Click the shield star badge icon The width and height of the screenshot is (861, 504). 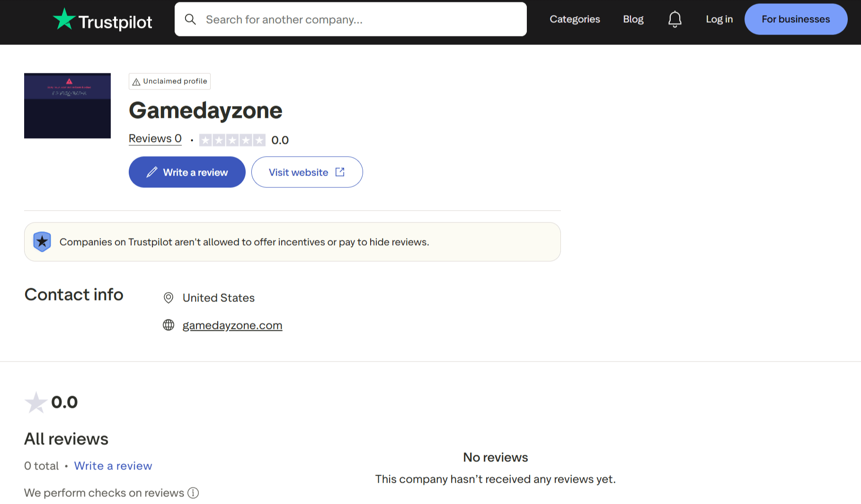point(42,242)
